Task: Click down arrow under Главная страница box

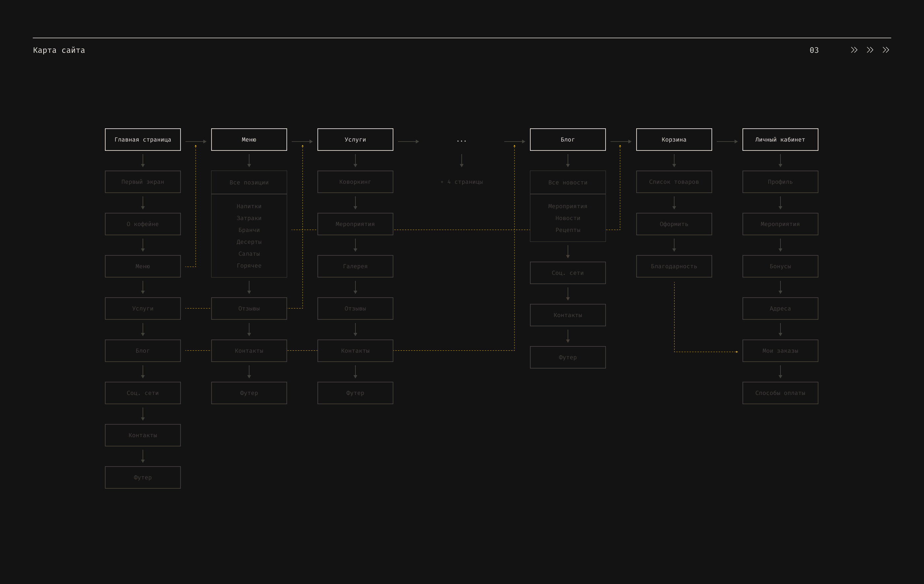Action: (143, 160)
